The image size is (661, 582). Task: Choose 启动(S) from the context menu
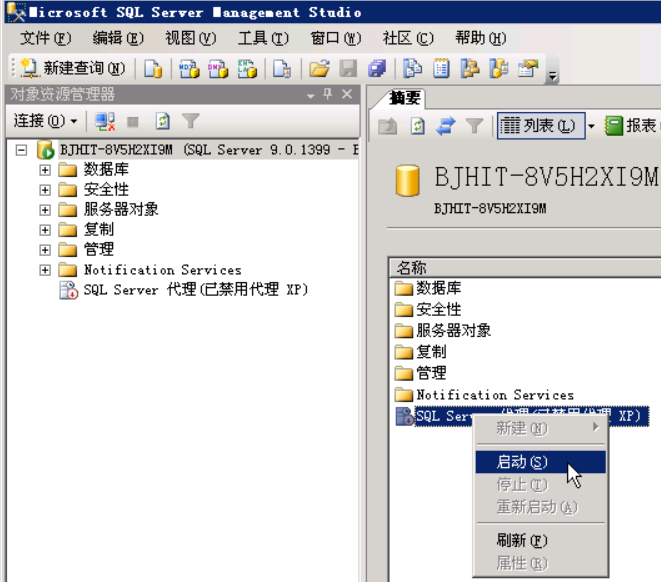pos(540,462)
